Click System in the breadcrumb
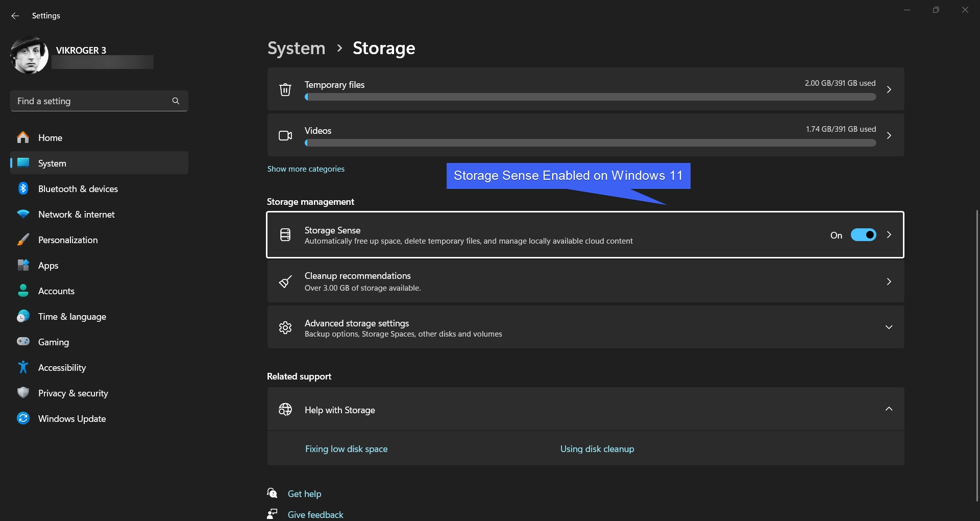 tap(296, 48)
